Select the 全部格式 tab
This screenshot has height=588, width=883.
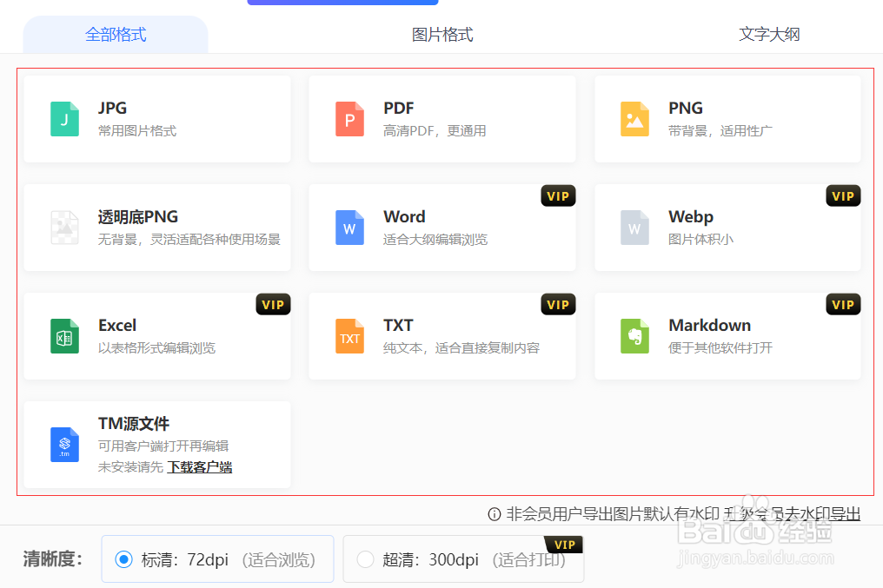(x=115, y=34)
